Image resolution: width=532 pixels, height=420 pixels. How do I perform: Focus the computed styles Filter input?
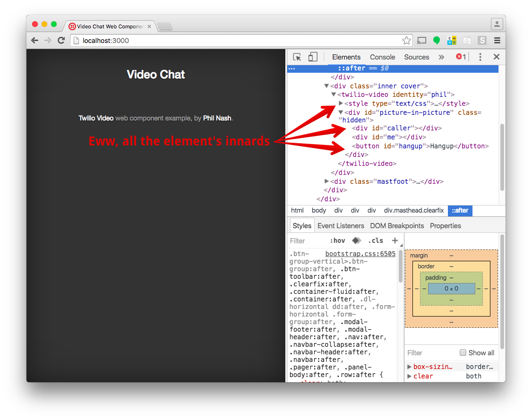tap(431, 353)
